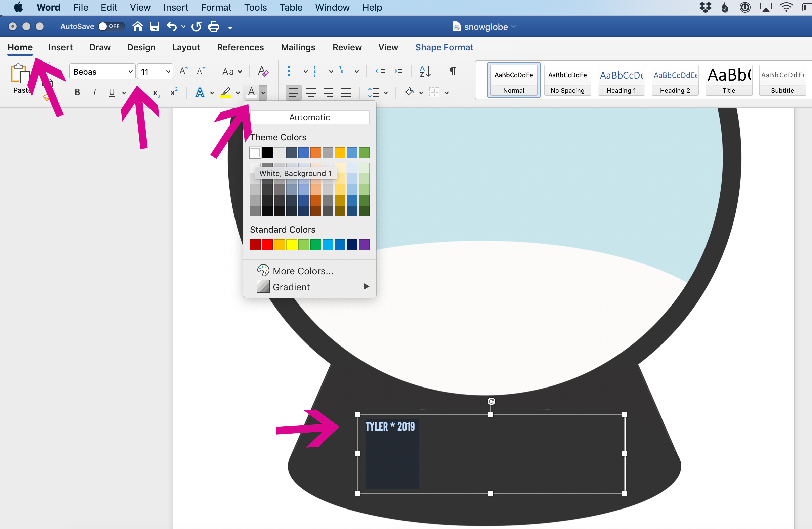This screenshot has height=529, width=812.
Task: Open the Gradient submenu
Action: (x=366, y=287)
